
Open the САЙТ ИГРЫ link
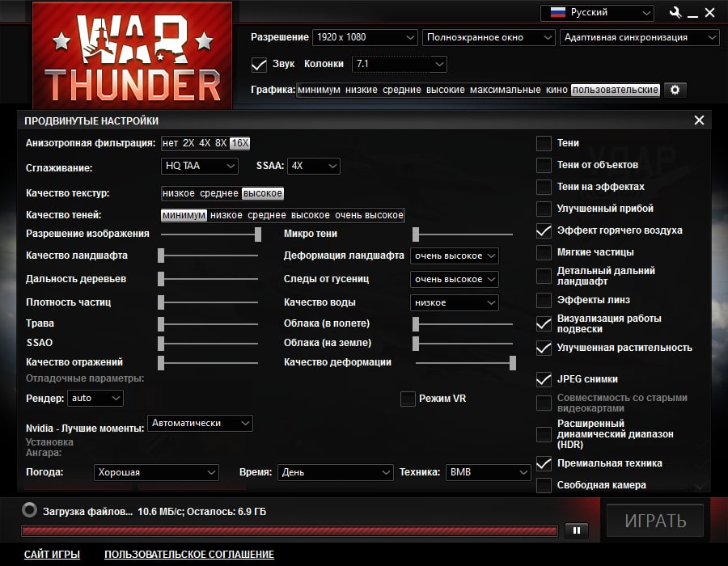(52, 555)
